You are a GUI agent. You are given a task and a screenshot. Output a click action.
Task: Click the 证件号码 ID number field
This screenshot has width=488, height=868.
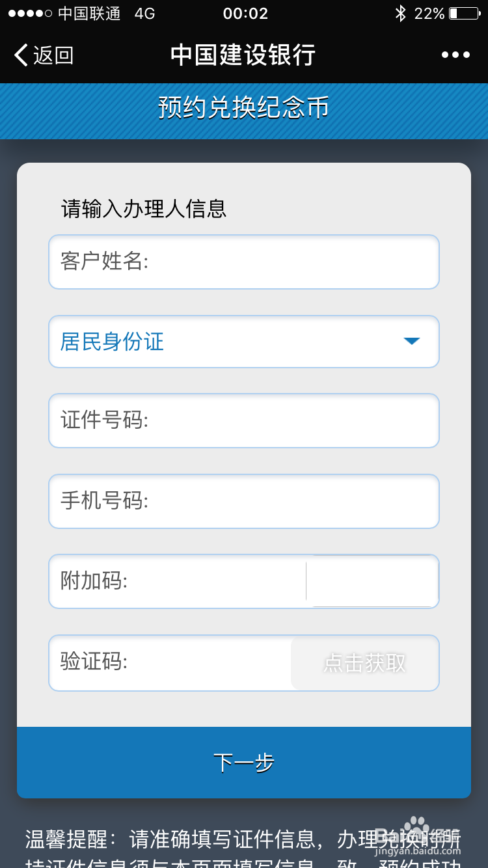coord(244,421)
